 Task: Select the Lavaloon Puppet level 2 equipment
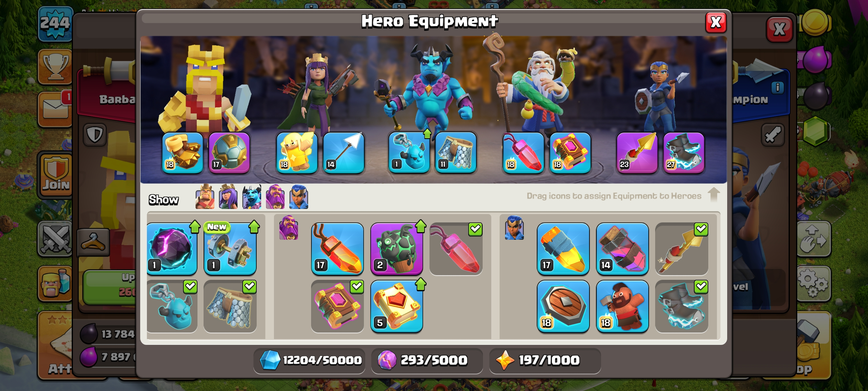(397, 248)
